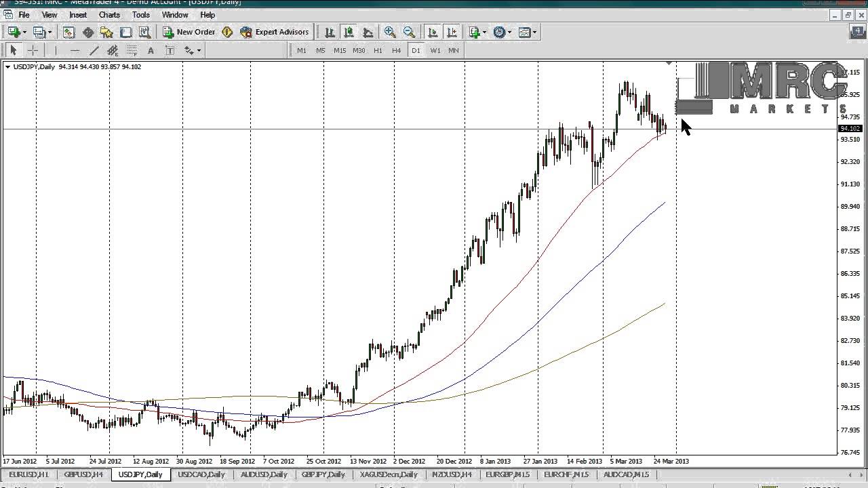868x488 pixels.
Task: Switch timeframe to M15
Action: 339,50
